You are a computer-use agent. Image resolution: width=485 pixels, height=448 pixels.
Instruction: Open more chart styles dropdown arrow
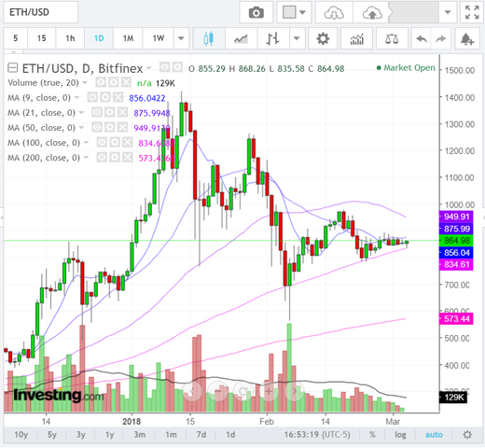(297, 38)
